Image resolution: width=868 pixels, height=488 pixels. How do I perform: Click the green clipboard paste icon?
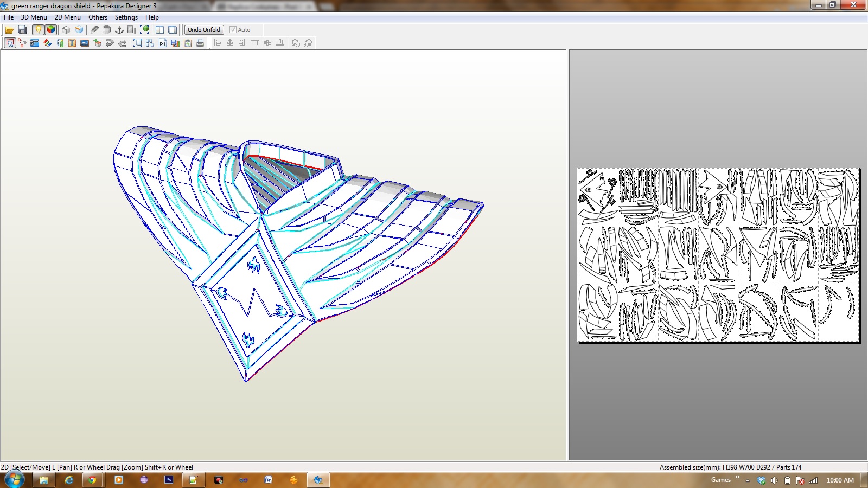(x=188, y=43)
